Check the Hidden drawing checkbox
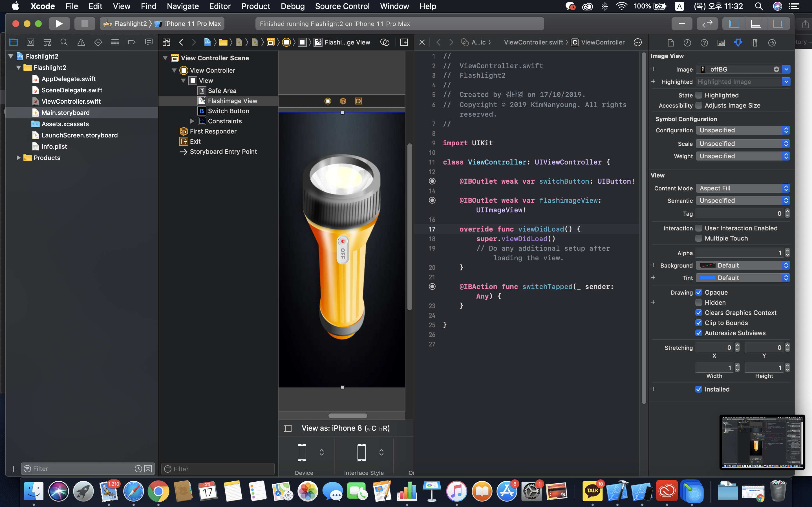Viewport: 812px width, 507px height. coord(699,303)
